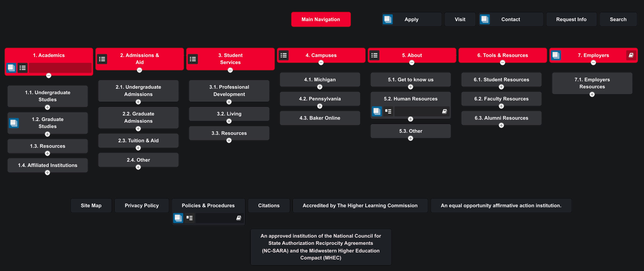Select the 4.3. Baker Online node
The width and height of the screenshot is (644, 271).
(x=320, y=118)
